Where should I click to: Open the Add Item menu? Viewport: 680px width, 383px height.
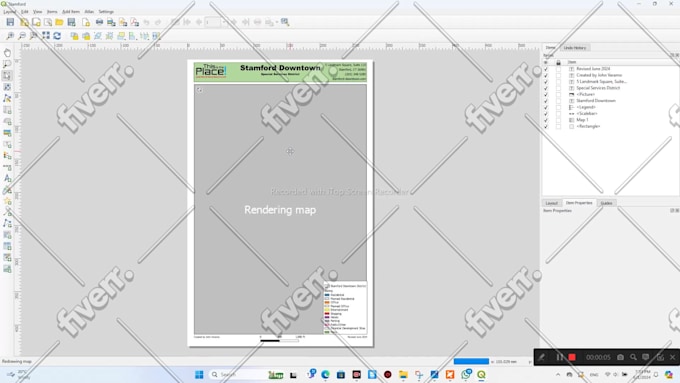(71, 12)
